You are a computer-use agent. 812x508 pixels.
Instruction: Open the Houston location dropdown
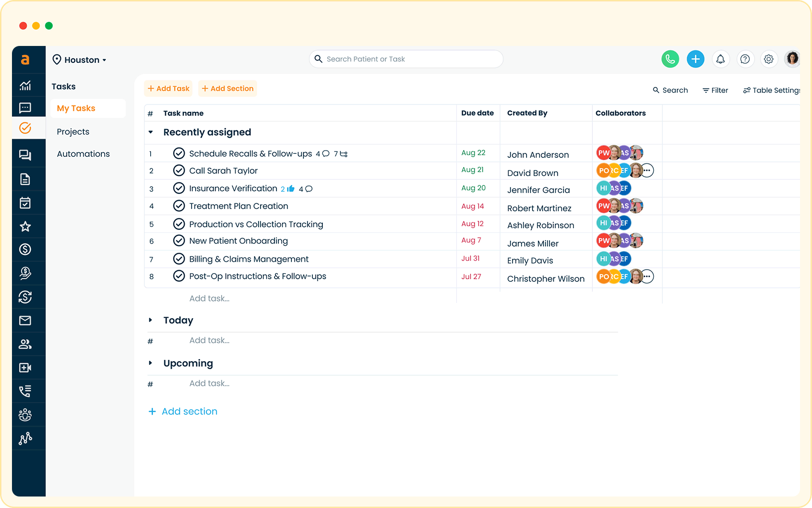[80, 60]
